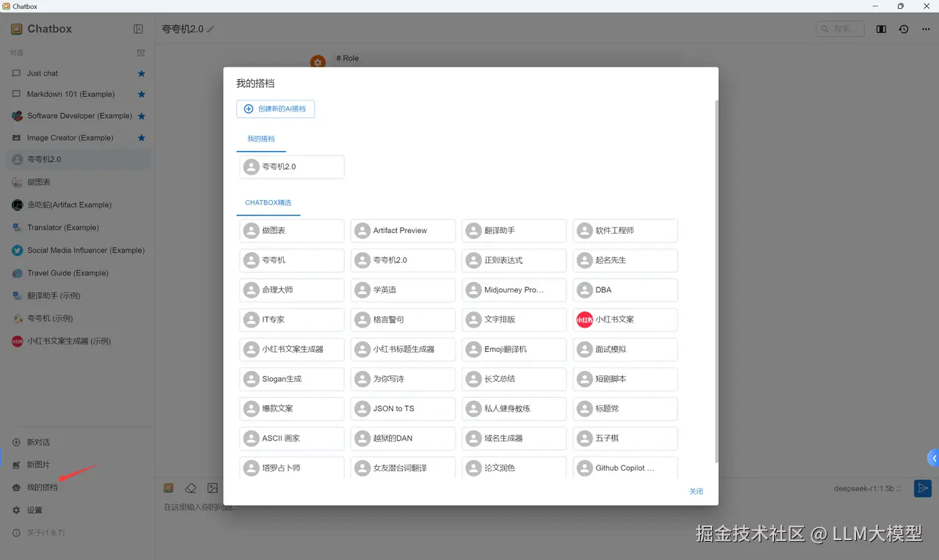Choose the Slogan生成 partner card

(292, 379)
